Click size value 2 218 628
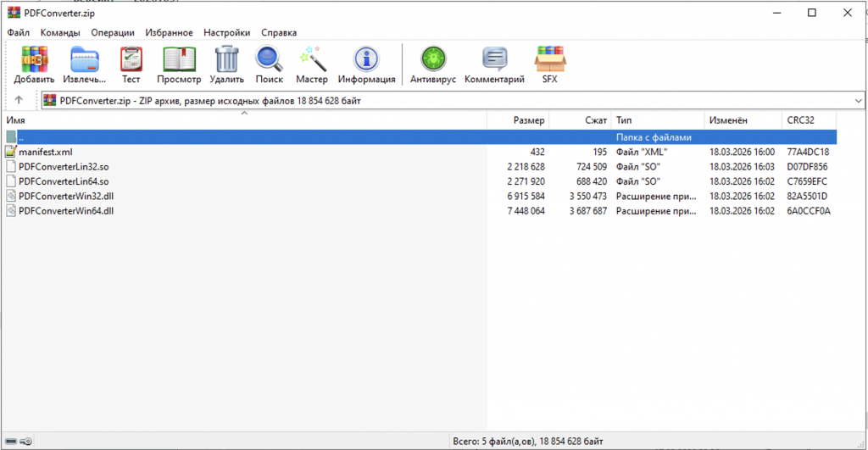The height and width of the screenshot is (450, 868). pyautogui.click(x=526, y=167)
